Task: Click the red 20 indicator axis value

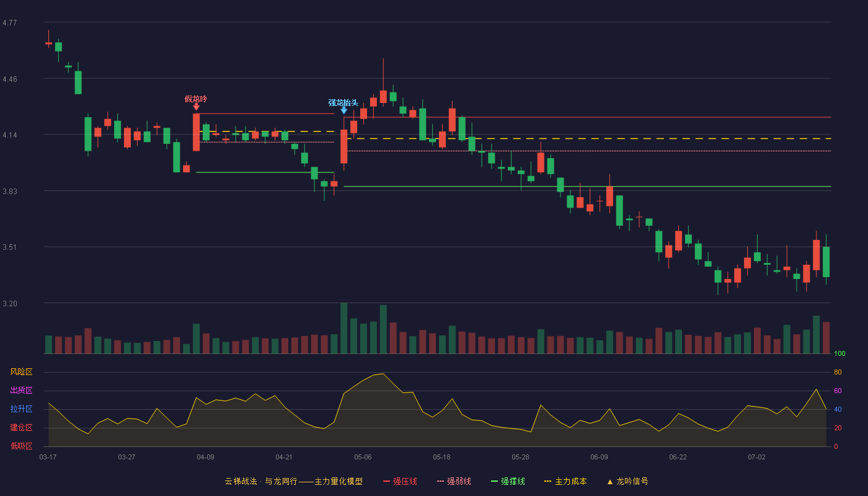Action: tap(838, 428)
